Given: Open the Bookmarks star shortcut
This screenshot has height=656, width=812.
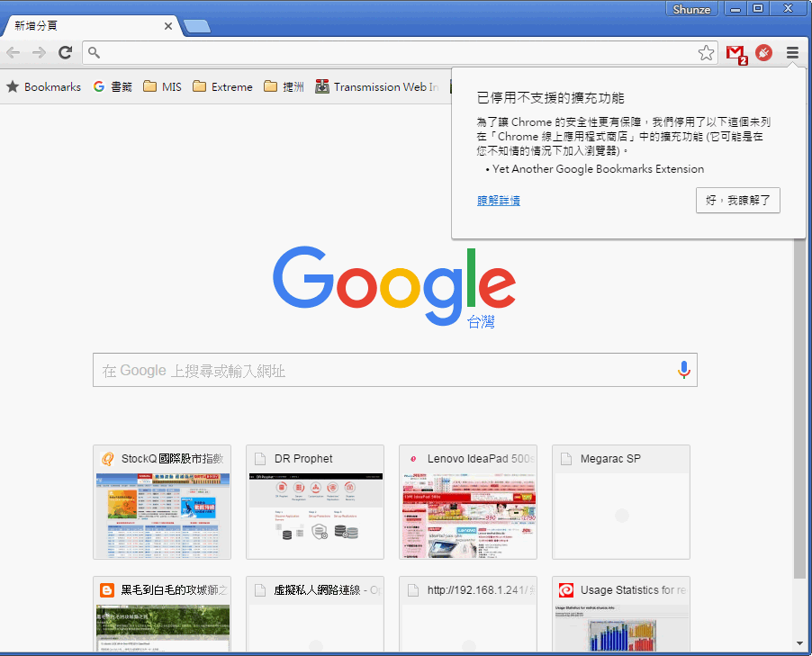Looking at the screenshot, I should (43, 86).
